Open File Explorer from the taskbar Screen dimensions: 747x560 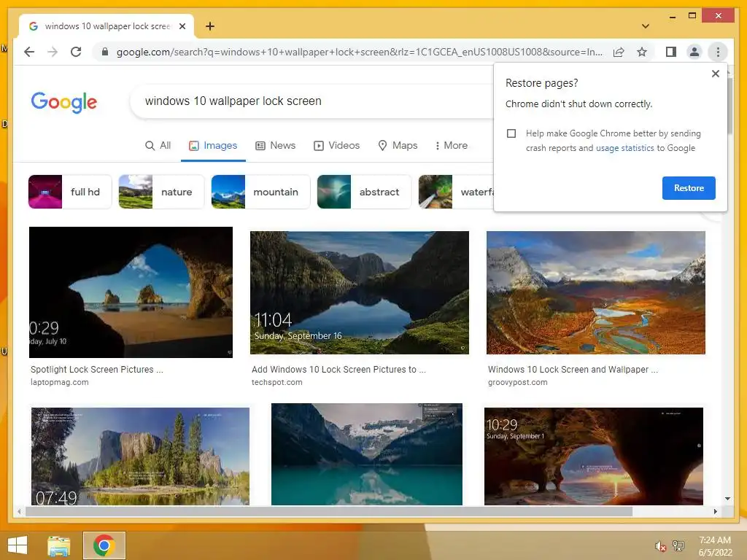coord(58,545)
